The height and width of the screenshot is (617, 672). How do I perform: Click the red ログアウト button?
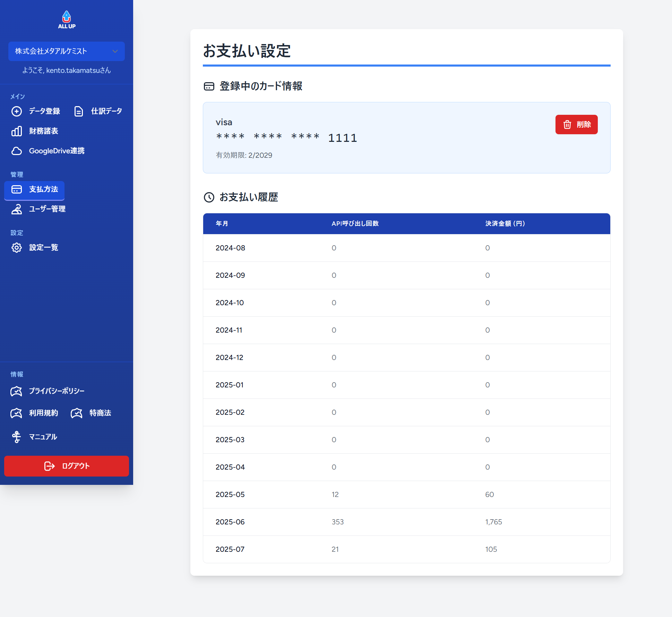tap(67, 466)
